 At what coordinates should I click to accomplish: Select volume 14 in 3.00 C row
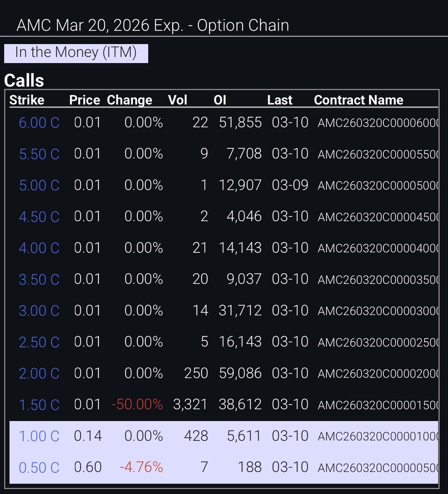pyautogui.click(x=200, y=311)
